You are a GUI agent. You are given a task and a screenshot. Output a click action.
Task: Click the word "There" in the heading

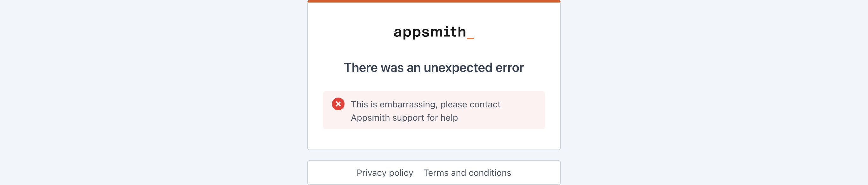(x=360, y=68)
